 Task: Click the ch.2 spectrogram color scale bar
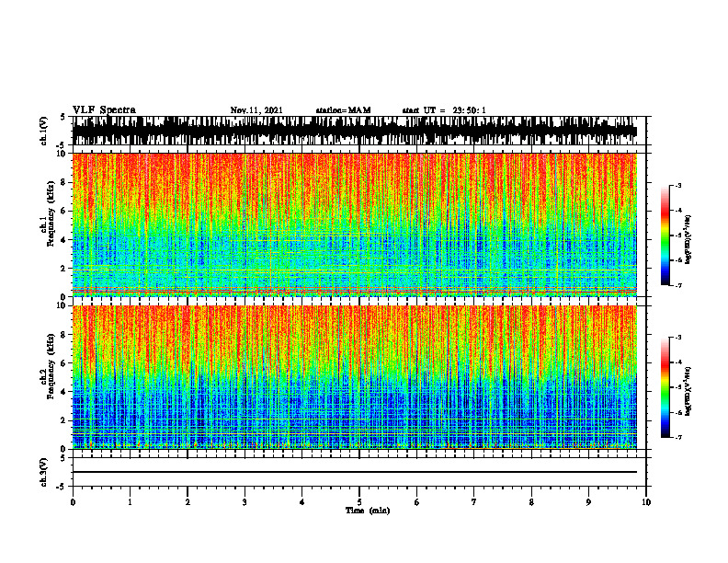665,387
